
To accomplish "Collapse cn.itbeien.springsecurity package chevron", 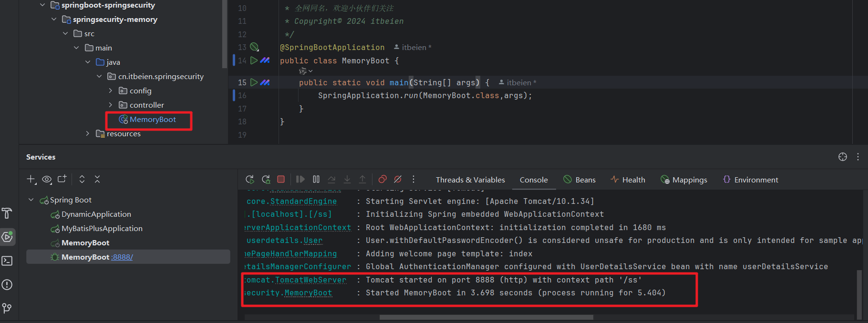I will tap(99, 76).
